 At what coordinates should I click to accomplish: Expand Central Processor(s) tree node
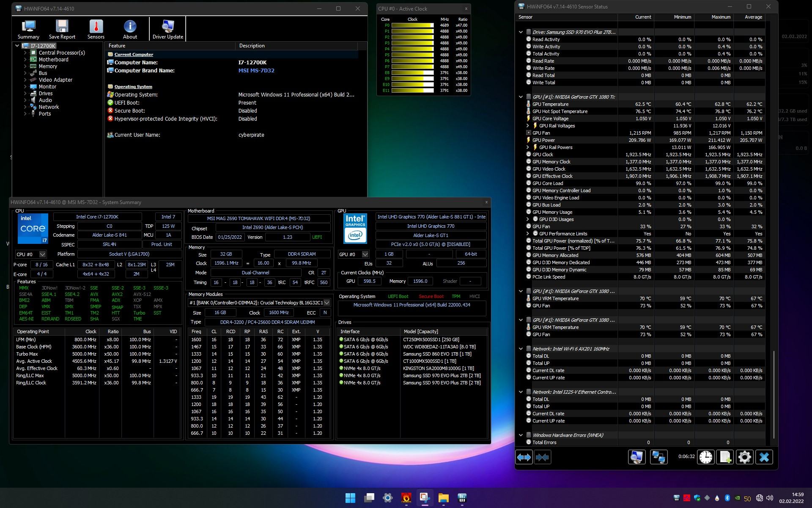tap(25, 53)
